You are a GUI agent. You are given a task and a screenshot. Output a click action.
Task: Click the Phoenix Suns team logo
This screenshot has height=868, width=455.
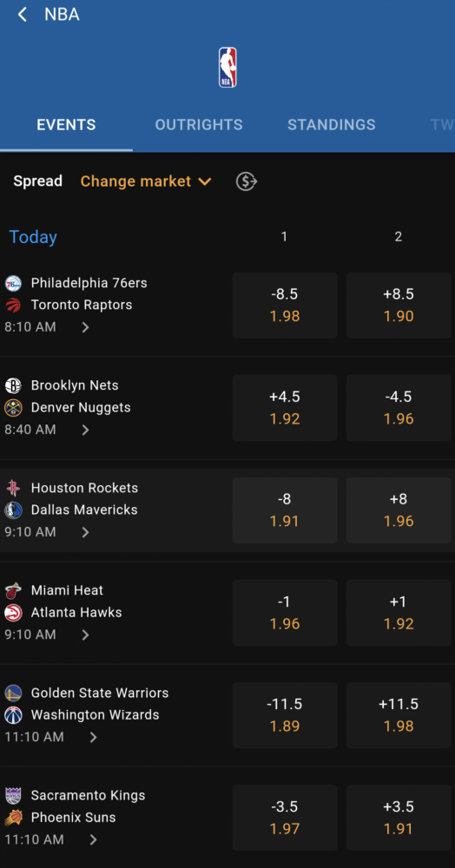(x=13, y=818)
